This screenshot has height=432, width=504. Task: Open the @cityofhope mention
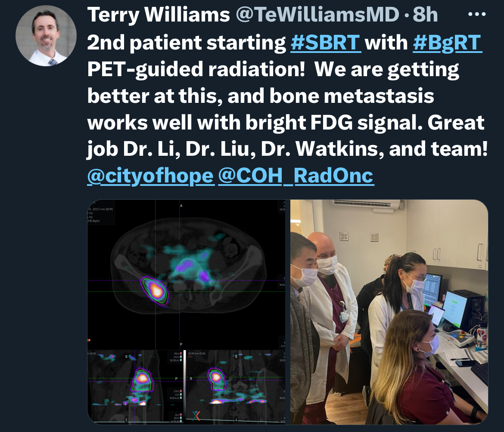pyautogui.click(x=150, y=176)
